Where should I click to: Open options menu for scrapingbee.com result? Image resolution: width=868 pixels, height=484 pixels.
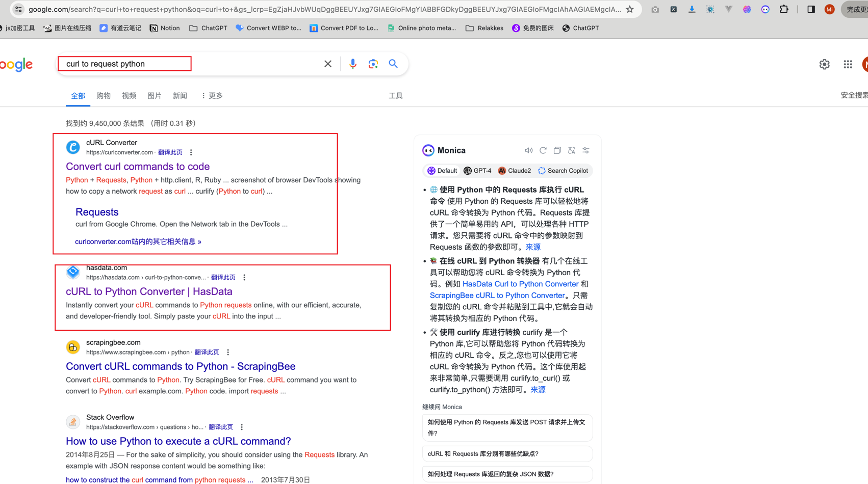click(x=228, y=352)
